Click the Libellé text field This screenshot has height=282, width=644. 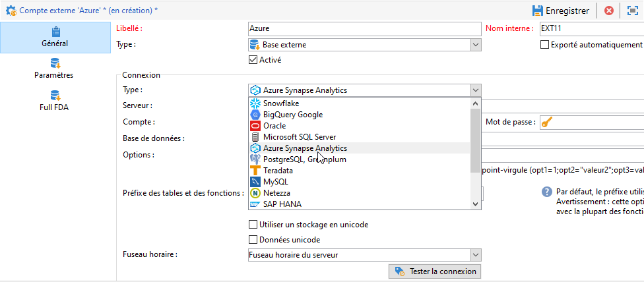[x=364, y=29]
